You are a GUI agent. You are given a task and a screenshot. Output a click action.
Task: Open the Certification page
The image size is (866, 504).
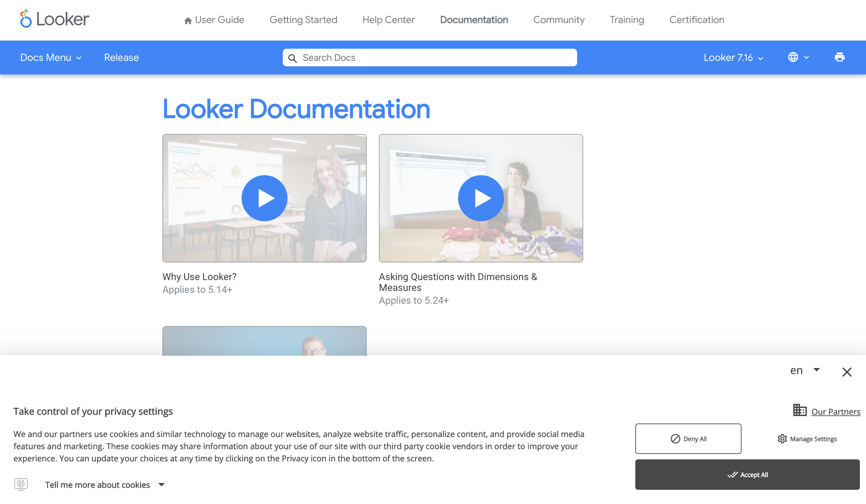696,20
